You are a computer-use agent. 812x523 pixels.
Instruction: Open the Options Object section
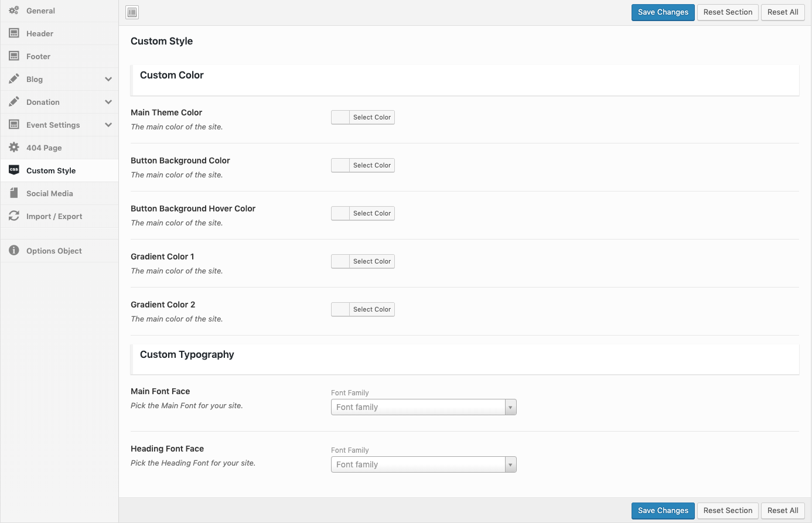(59, 251)
